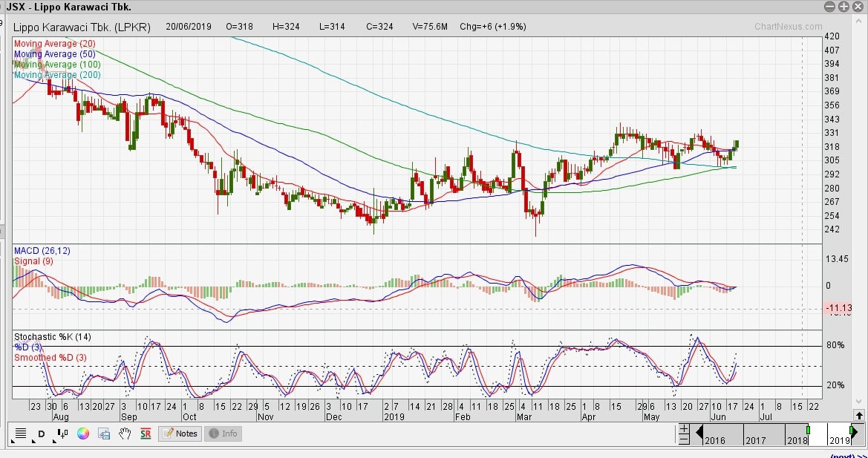
Task: Click the Chg=+6 (+1.9%) value
Action: [x=493, y=27]
